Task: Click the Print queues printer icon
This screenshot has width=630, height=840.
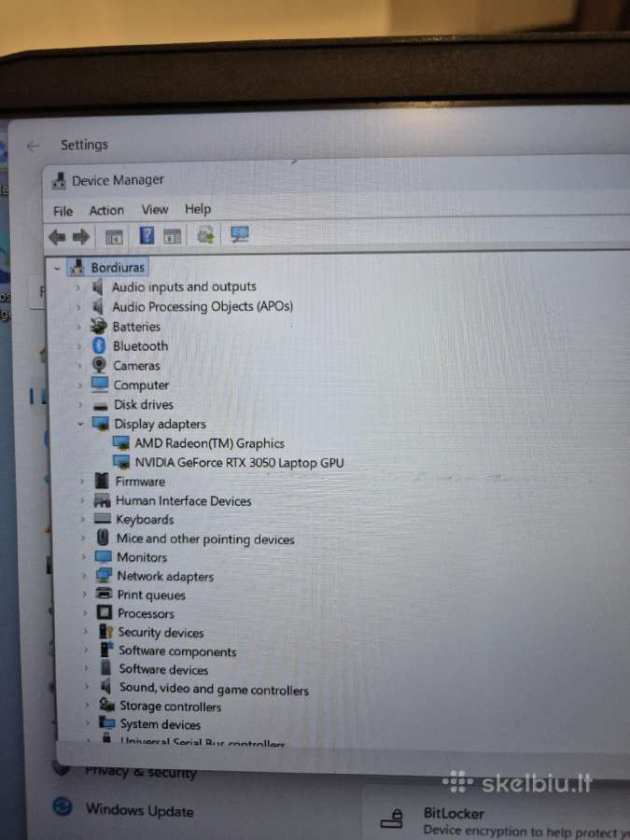Action: pyautogui.click(x=104, y=594)
